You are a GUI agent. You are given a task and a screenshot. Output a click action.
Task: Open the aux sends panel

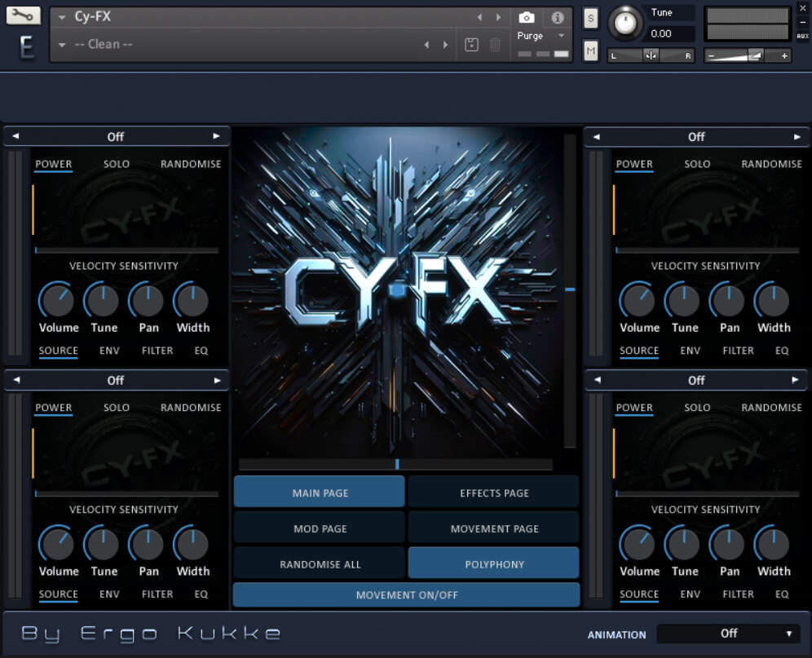802,33
